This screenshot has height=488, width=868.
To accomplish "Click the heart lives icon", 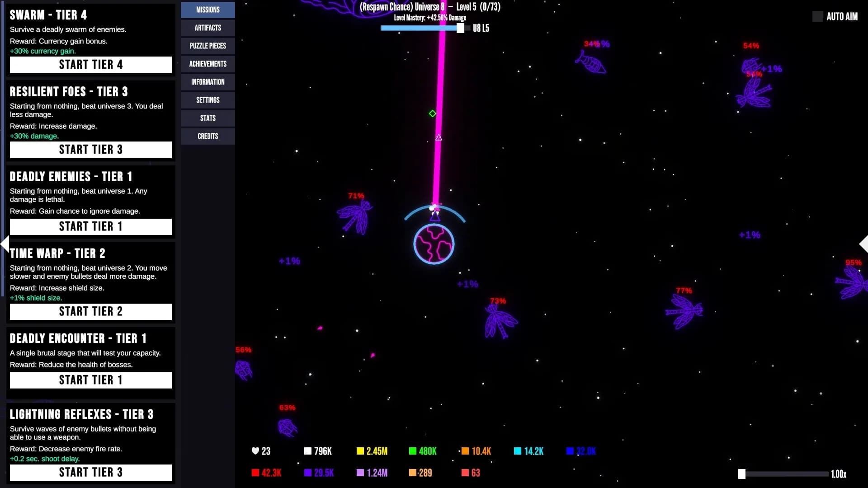I will click(255, 451).
